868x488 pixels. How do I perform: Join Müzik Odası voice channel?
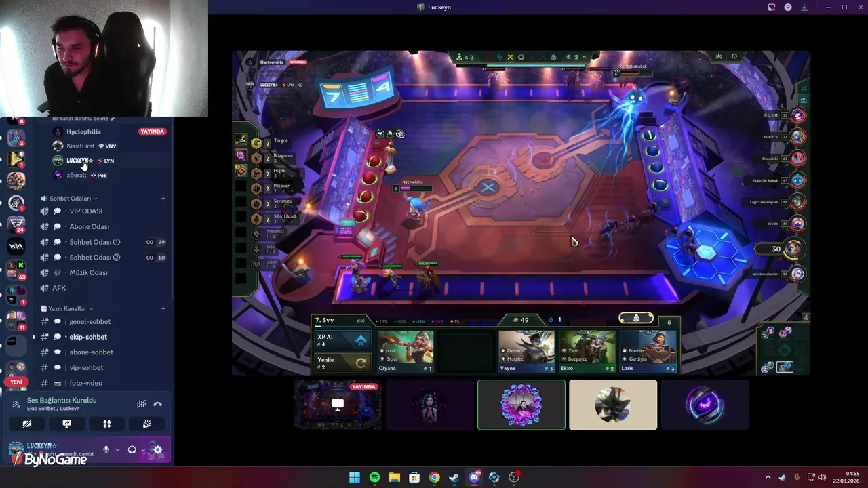(x=103, y=272)
